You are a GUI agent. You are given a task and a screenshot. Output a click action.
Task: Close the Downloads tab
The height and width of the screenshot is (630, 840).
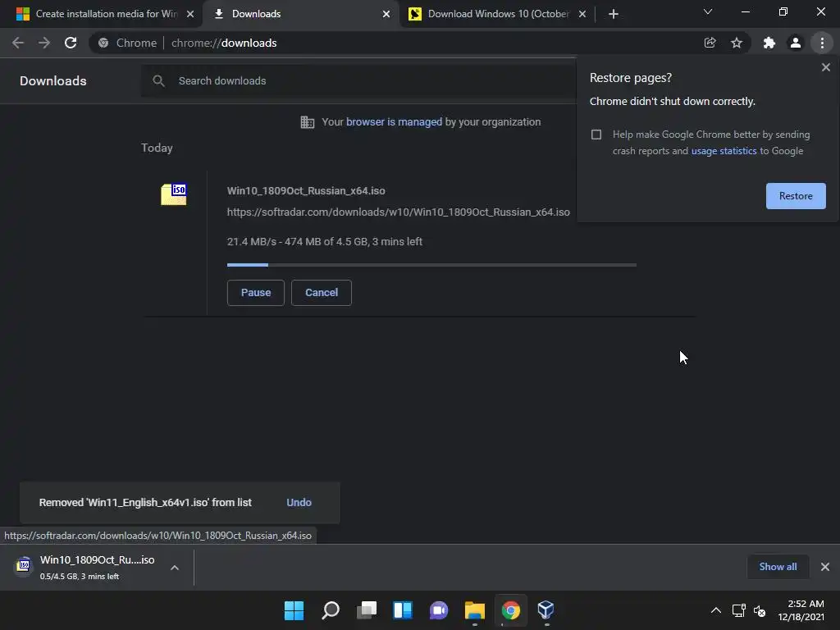coord(386,14)
